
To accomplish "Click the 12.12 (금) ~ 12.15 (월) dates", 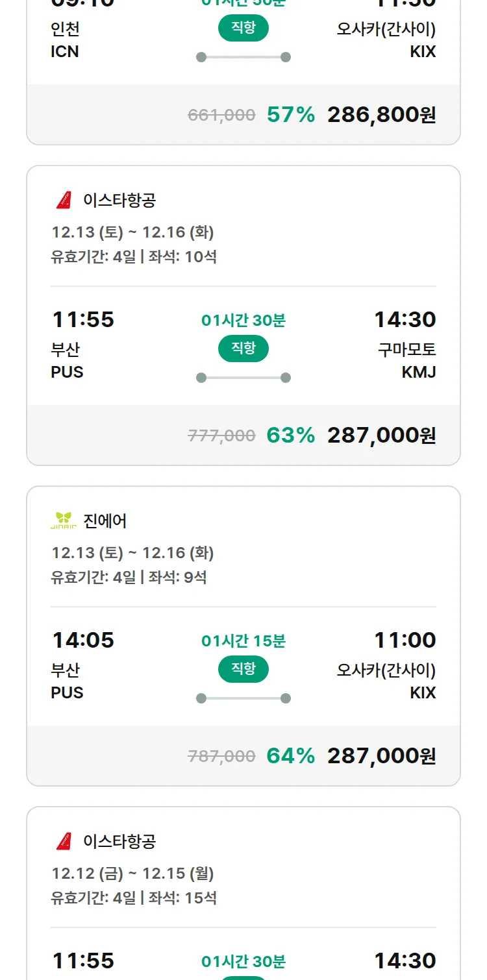I will (132, 874).
